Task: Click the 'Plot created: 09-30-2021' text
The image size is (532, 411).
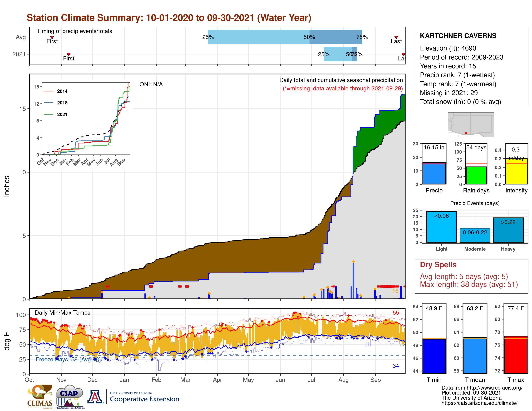Action: [471, 393]
